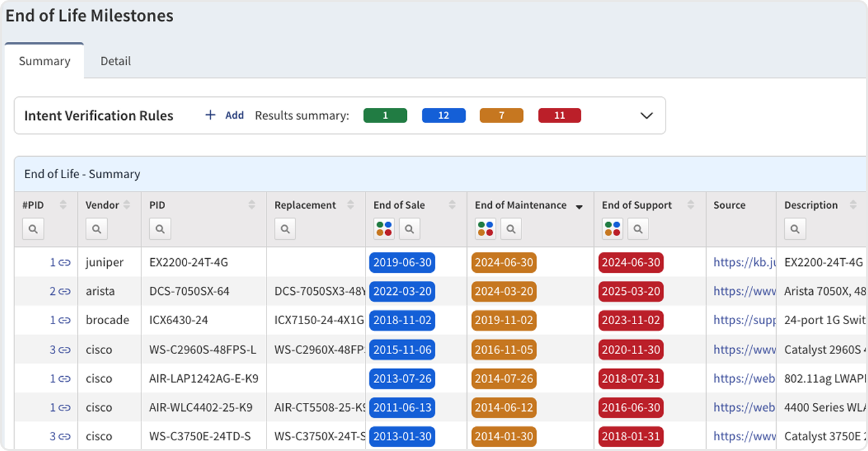
Task: Expand the Intent Verification Rules panel
Action: [x=646, y=115]
